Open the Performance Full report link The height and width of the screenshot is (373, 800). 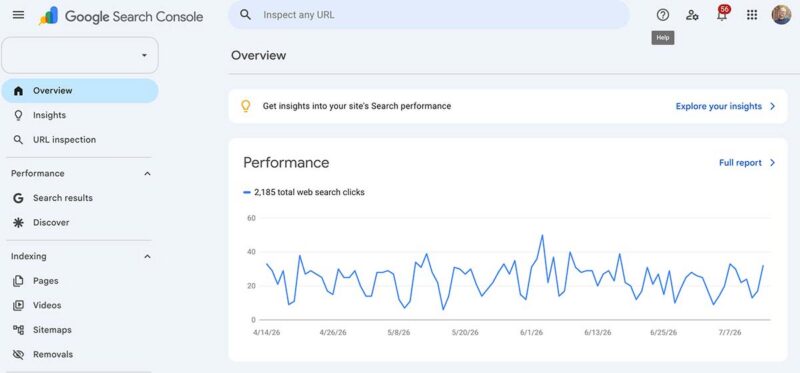(740, 163)
